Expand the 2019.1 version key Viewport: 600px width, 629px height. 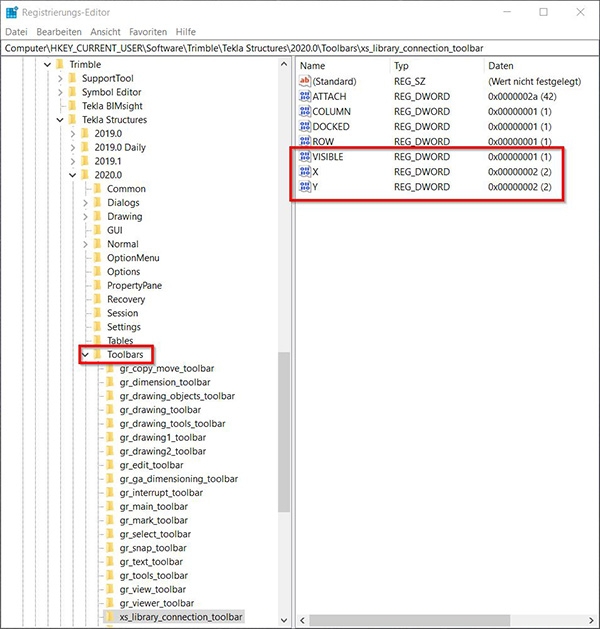[x=72, y=161]
